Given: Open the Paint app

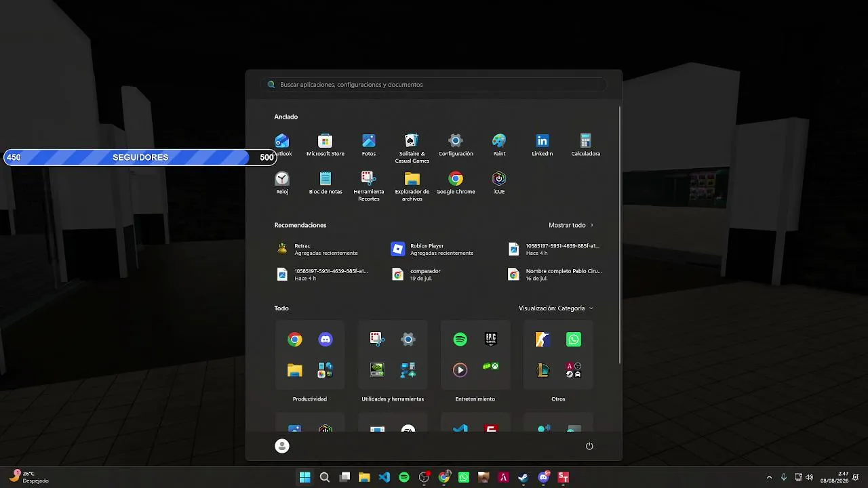Looking at the screenshot, I should tap(499, 144).
